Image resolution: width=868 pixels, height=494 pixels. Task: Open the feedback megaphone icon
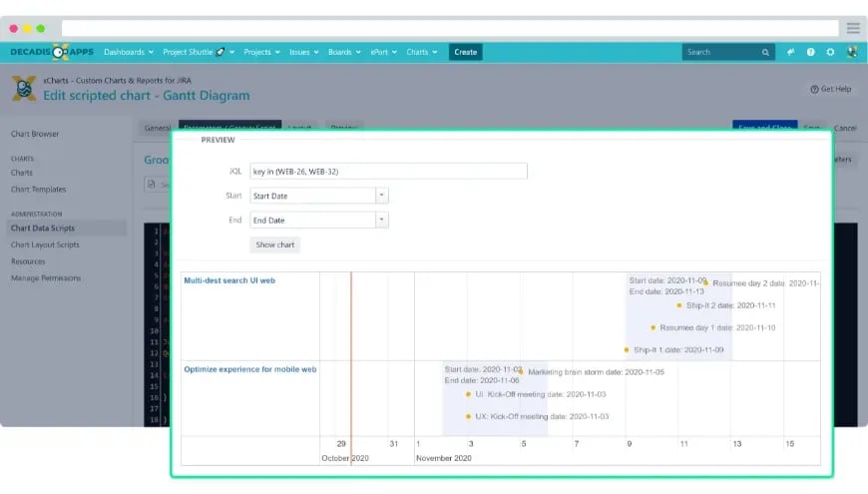[x=790, y=52]
